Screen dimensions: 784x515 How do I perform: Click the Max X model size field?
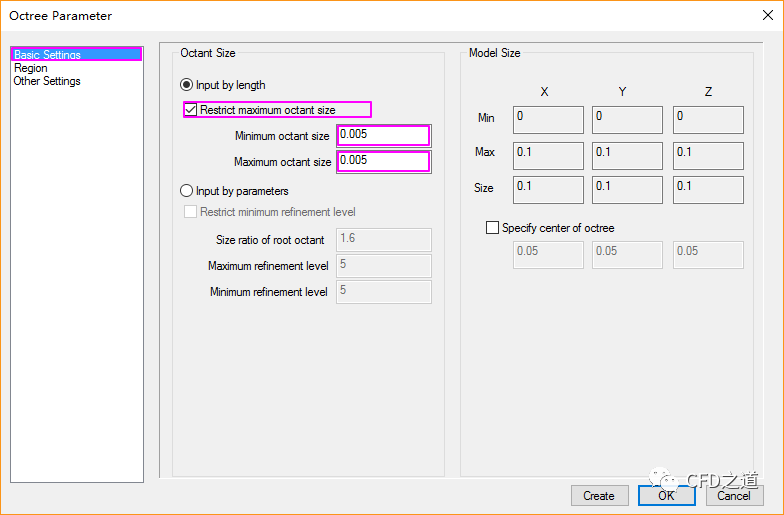(548, 155)
